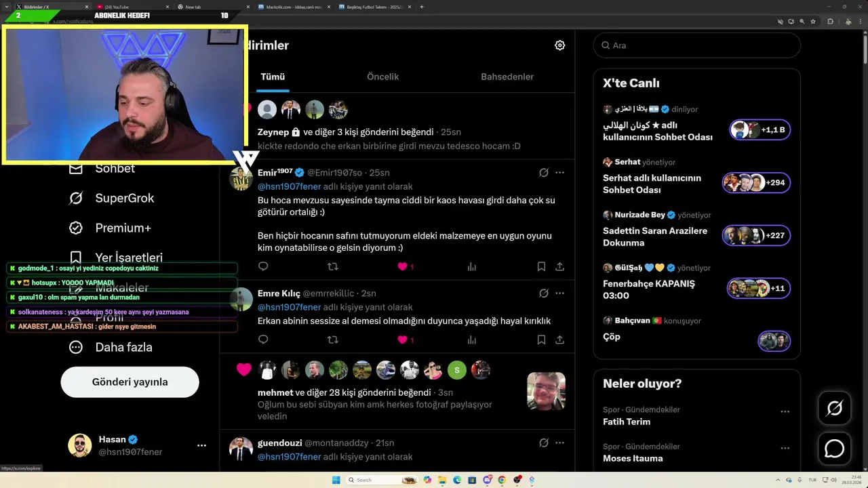The height and width of the screenshot is (488, 868).
Task: Switch to the Tümü tab
Action: point(273,77)
